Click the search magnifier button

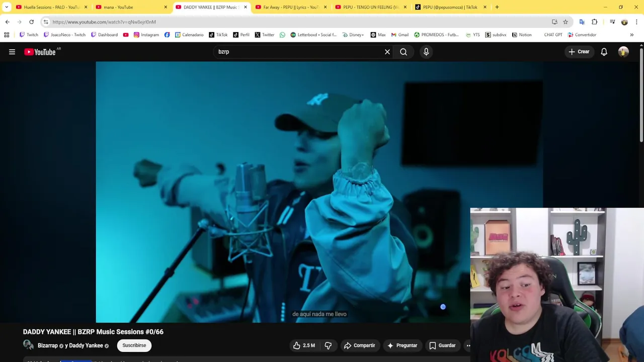(404, 52)
